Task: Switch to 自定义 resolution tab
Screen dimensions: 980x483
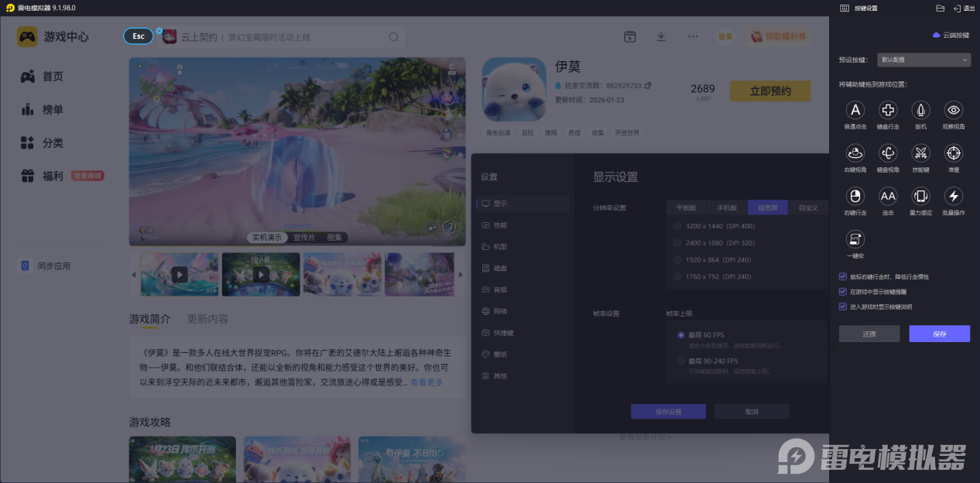Action: point(808,207)
